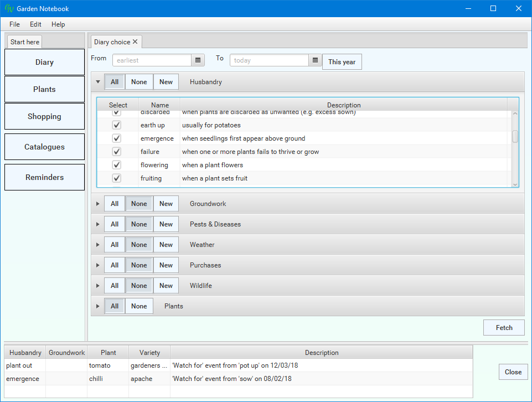Screen dimensions: 532x402
Task: Toggle the 'emergence' event checkbox
Action: point(116,138)
